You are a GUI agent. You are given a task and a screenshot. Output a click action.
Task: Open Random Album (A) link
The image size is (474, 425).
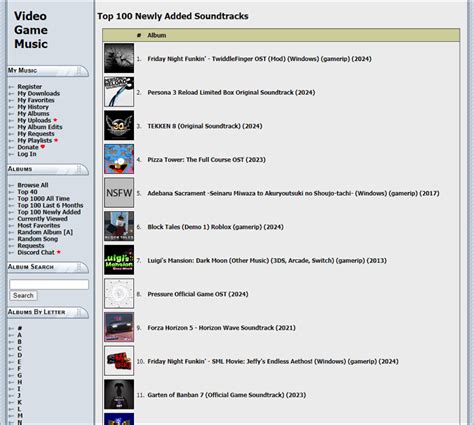coord(45,232)
